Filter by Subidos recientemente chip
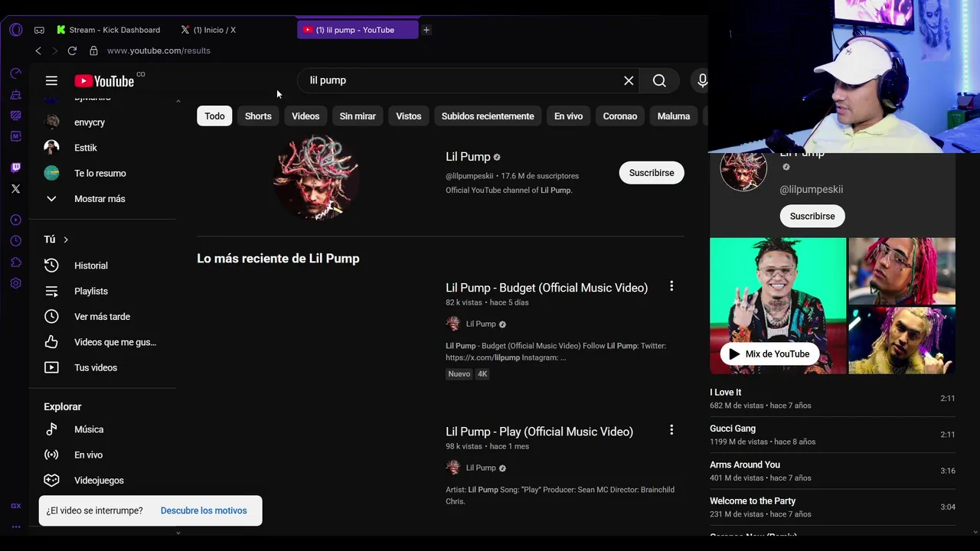 (x=488, y=116)
